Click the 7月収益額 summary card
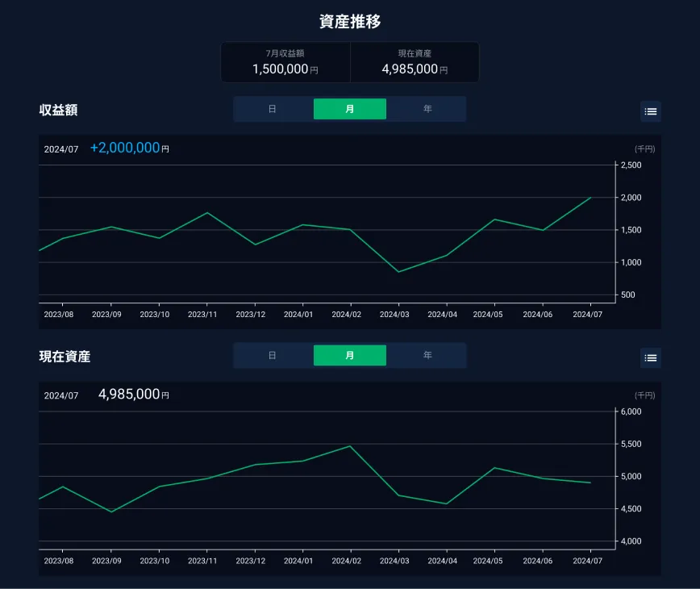 click(x=285, y=63)
